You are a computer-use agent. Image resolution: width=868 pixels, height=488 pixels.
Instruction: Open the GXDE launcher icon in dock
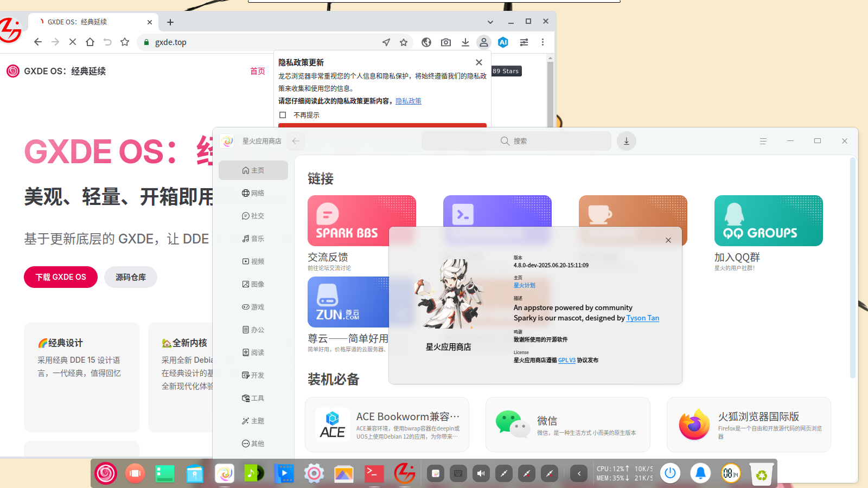click(106, 473)
